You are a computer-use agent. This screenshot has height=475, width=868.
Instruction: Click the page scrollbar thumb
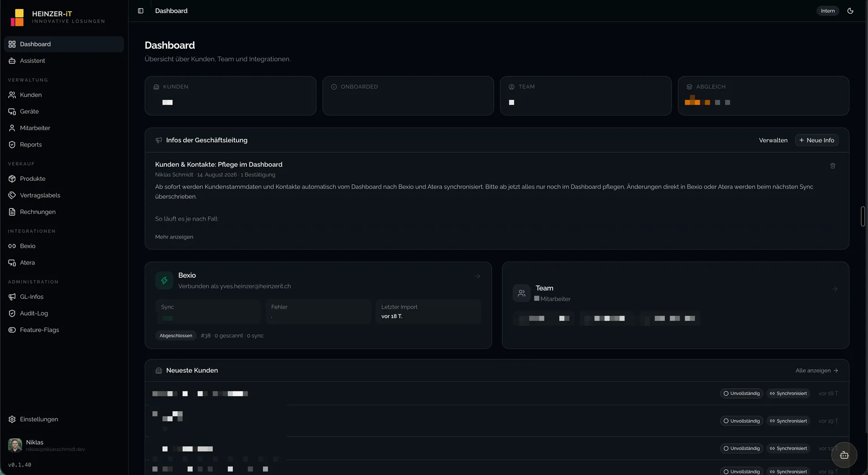(x=863, y=216)
